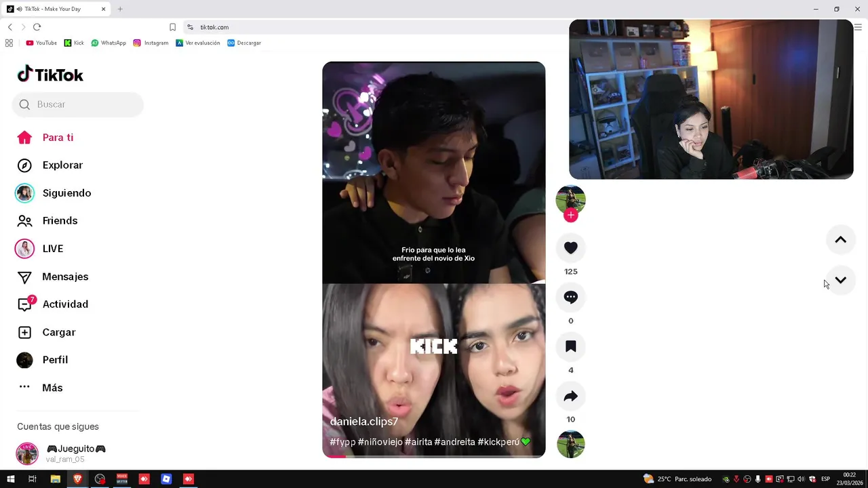This screenshot has width=868, height=488.
Task: Open Actividad notifications
Action: (x=53, y=304)
